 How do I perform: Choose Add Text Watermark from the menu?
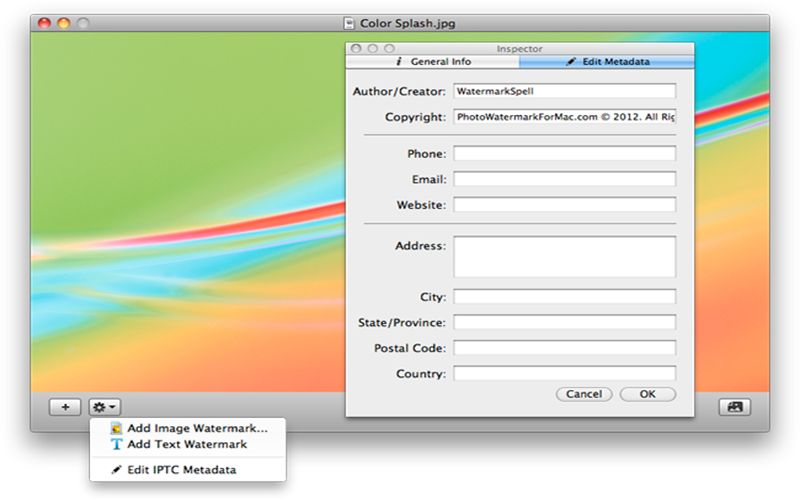tap(188, 444)
